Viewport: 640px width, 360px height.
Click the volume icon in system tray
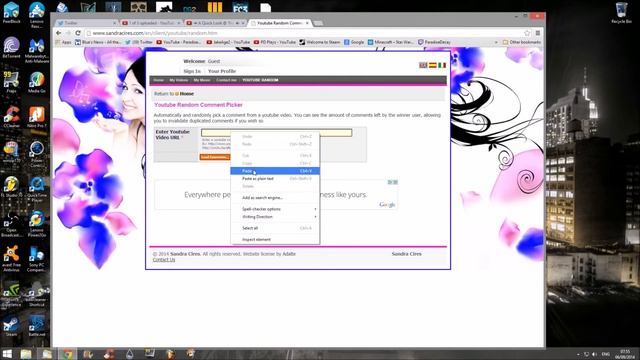click(594, 354)
